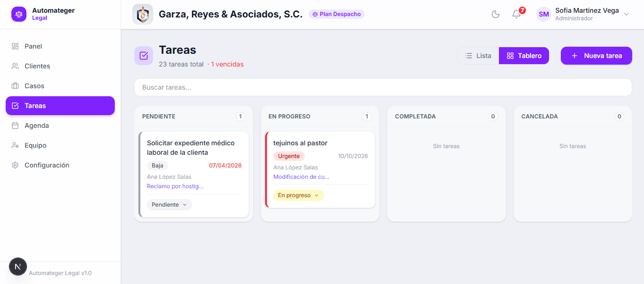Click the Nueva tarea button
Screen dimensions: 644x284
[596, 55]
